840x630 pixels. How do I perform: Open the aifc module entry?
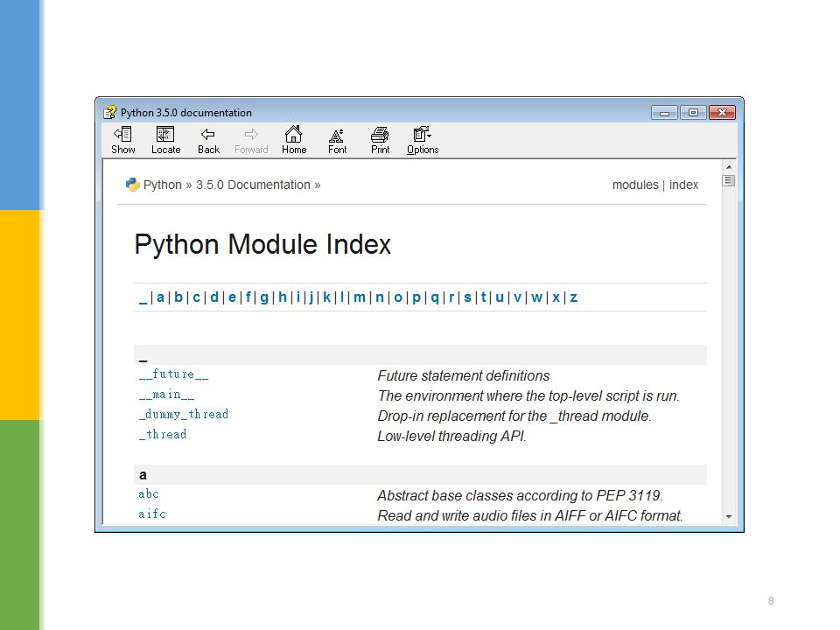(152, 514)
